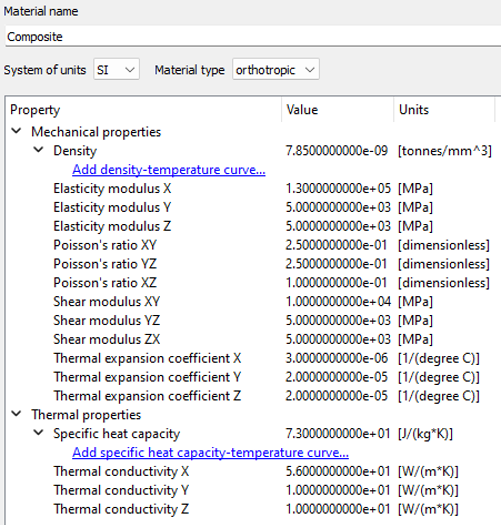Collapse the Mechanical properties group
The width and height of the screenshot is (501, 525).
coord(16,131)
